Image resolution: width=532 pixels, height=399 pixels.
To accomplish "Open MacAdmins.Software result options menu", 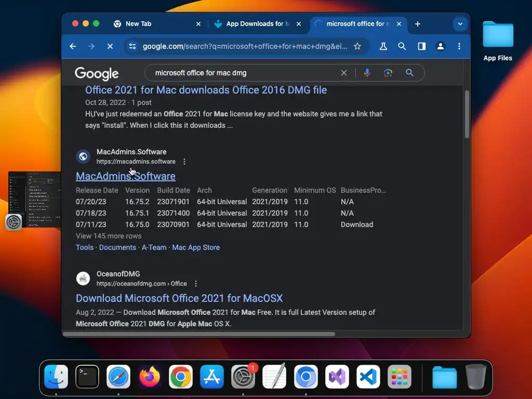I will coord(184,162).
